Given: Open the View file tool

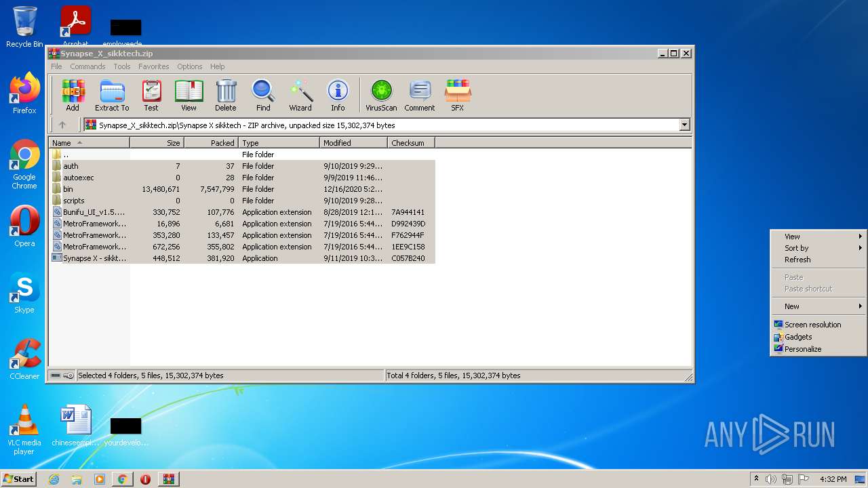Looking at the screenshot, I should click(x=189, y=96).
